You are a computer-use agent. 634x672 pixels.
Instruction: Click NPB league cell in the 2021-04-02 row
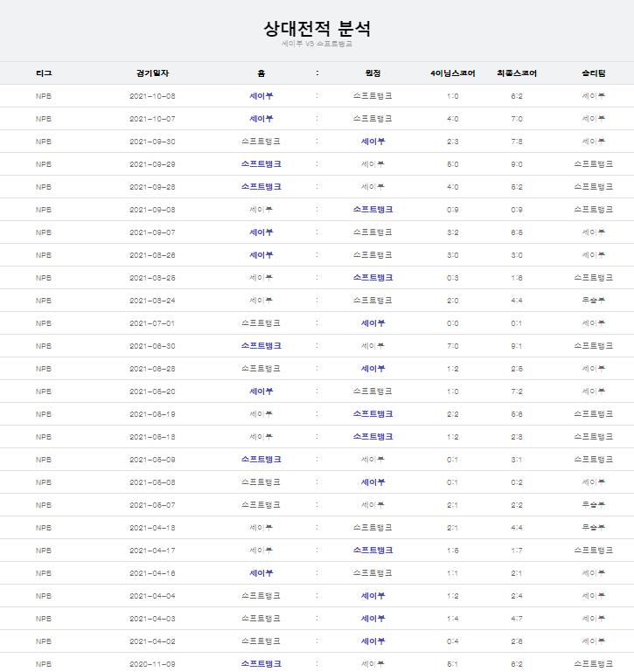tap(44, 641)
